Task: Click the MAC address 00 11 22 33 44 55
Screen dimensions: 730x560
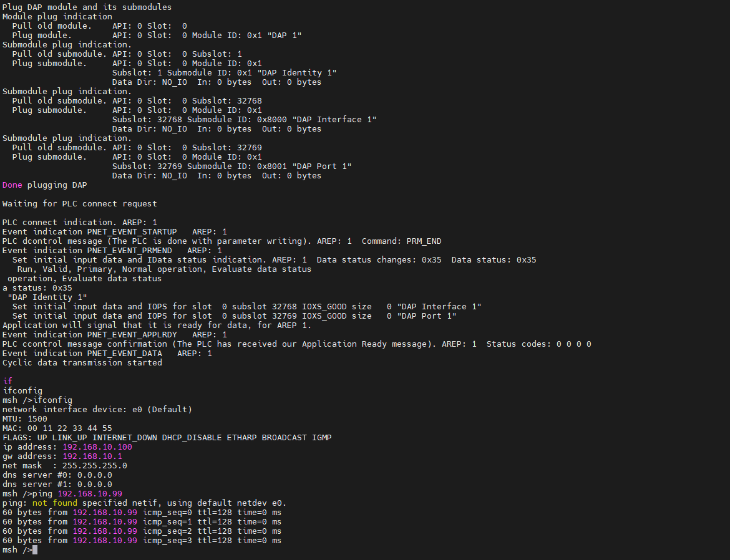Action: (x=70, y=428)
